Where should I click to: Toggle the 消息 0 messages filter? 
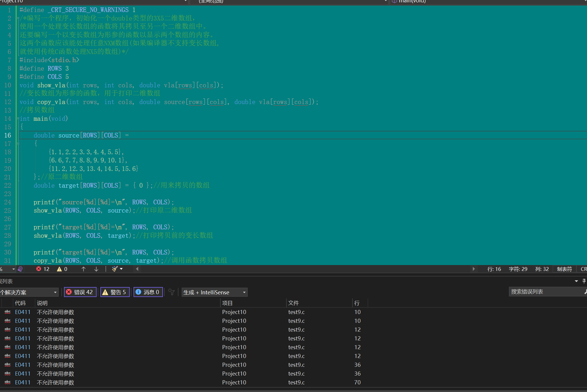pos(148,292)
